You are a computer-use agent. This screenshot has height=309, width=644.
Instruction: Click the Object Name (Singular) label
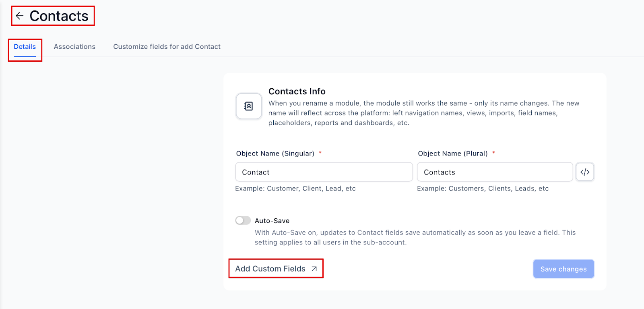point(275,153)
